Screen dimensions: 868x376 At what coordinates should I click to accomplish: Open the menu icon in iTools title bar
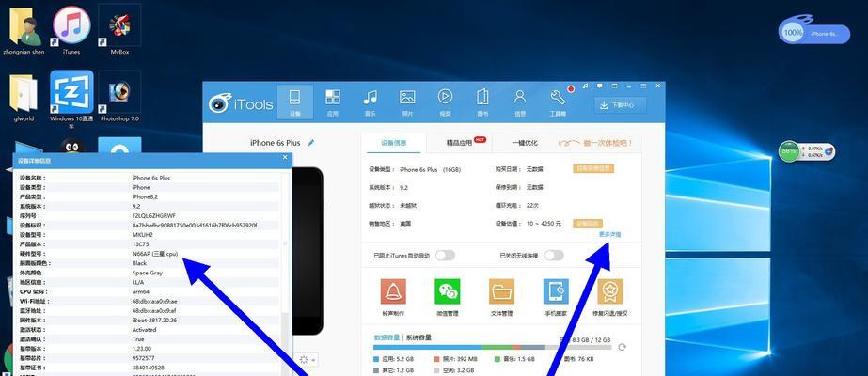click(614, 86)
